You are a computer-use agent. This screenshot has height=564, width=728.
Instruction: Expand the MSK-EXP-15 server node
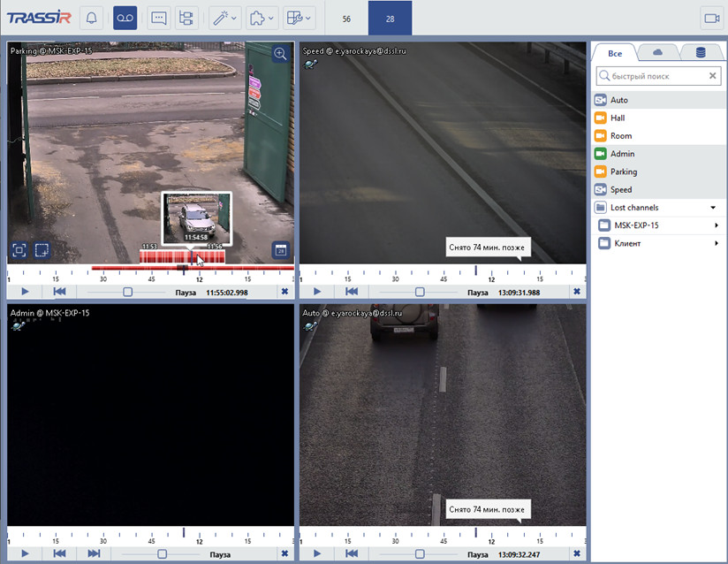click(x=717, y=225)
